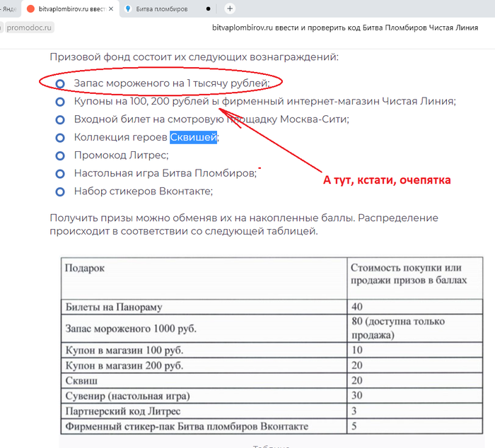Click the 'Получить призы можно обменяв' paragraph
This screenshot has width=495, height=448.
244,225
